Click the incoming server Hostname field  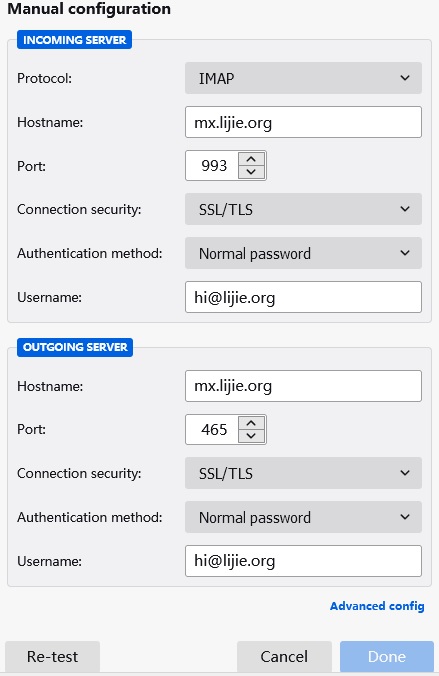[303, 122]
